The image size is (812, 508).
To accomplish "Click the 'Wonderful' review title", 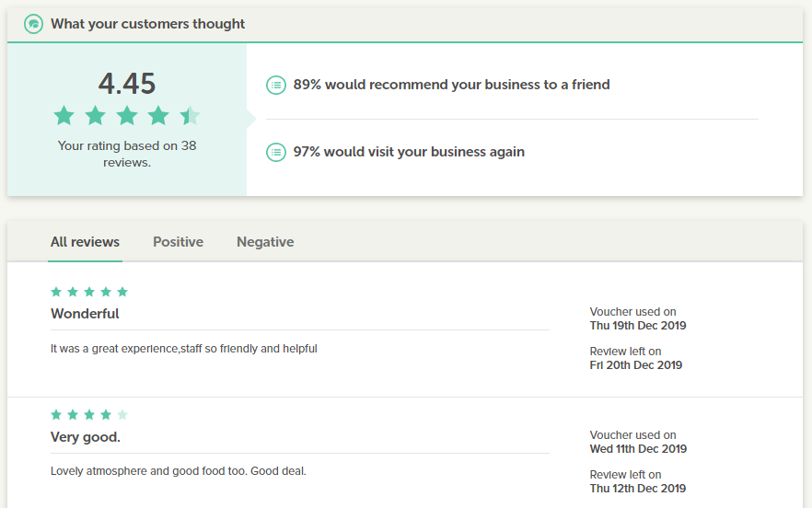I will point(85,314).
